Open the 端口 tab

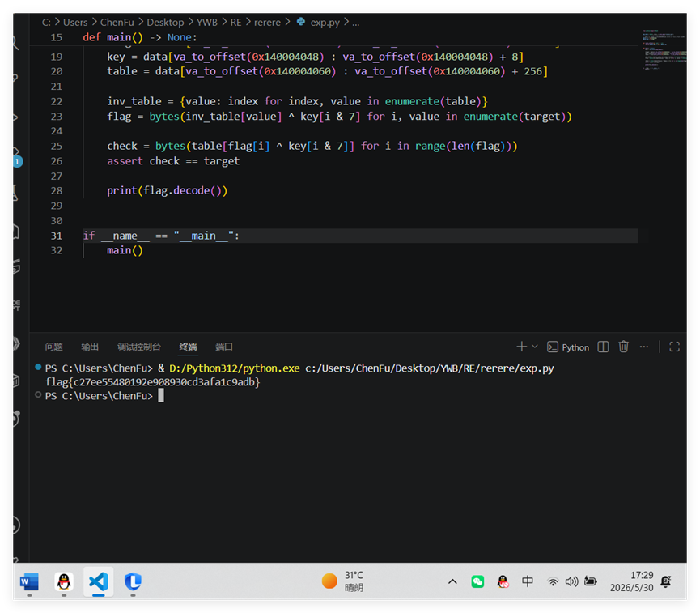tap(224, 347)
